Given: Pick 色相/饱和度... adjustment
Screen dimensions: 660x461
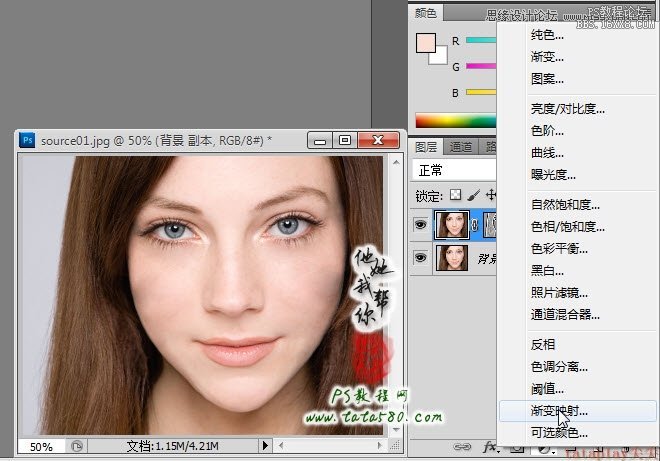Looking at the screenshot, I should 568,227.
